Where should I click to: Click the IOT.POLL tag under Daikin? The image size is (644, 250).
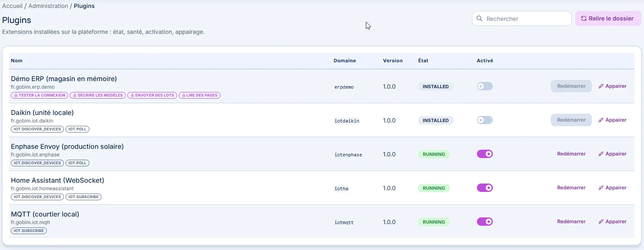[x=77, y=129]
